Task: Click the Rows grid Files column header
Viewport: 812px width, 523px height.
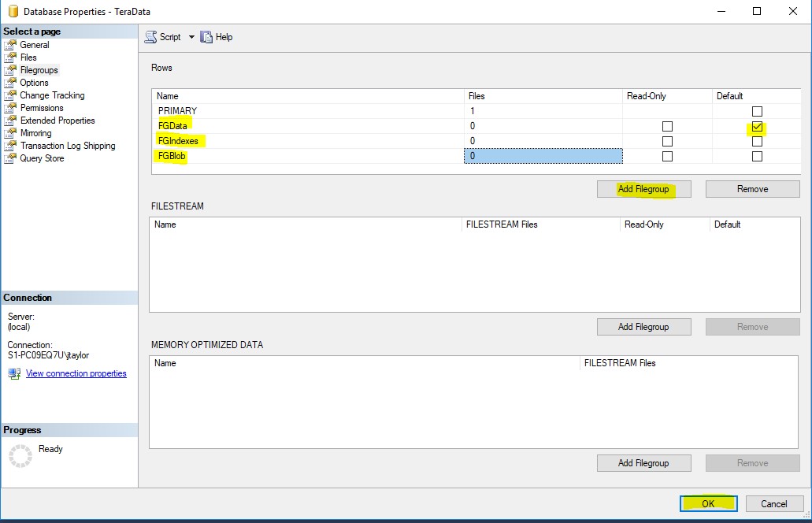Action: [x=543, y=96]
